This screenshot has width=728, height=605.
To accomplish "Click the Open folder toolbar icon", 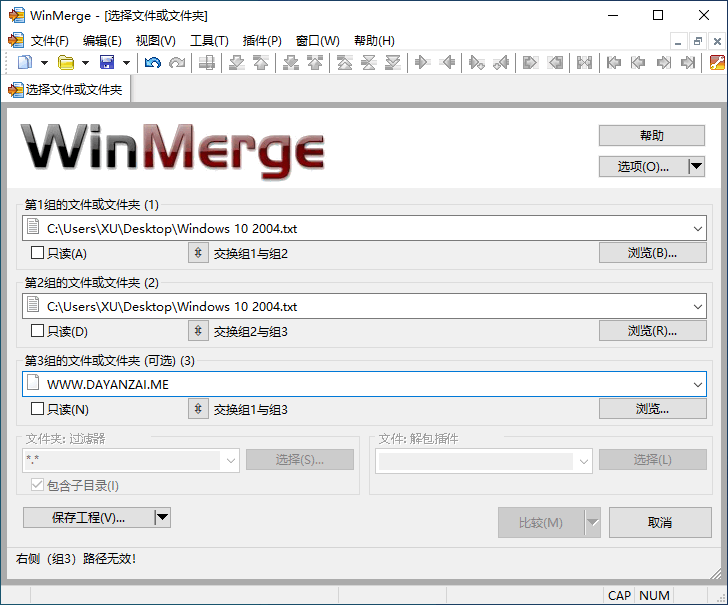I will click(x=66, y=63).
